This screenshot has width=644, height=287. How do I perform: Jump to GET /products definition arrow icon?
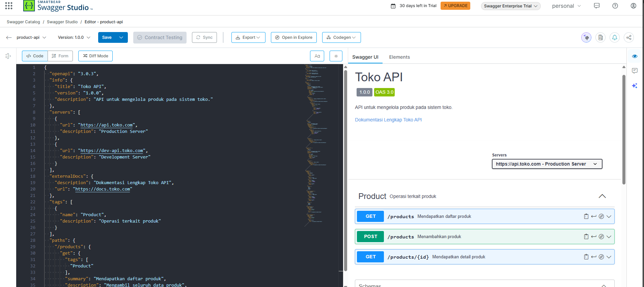point(594,217)
